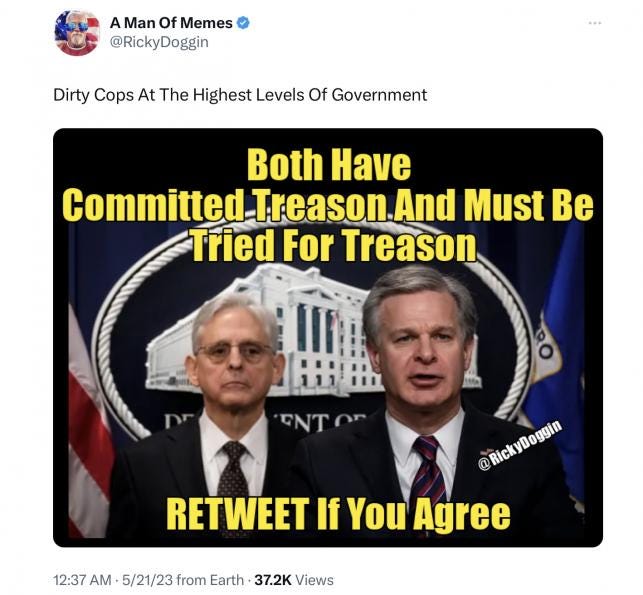Screen dimensions: 643x595
Task: Click the RETWEET If You Agree caption
Action: [x=338, y=514]
